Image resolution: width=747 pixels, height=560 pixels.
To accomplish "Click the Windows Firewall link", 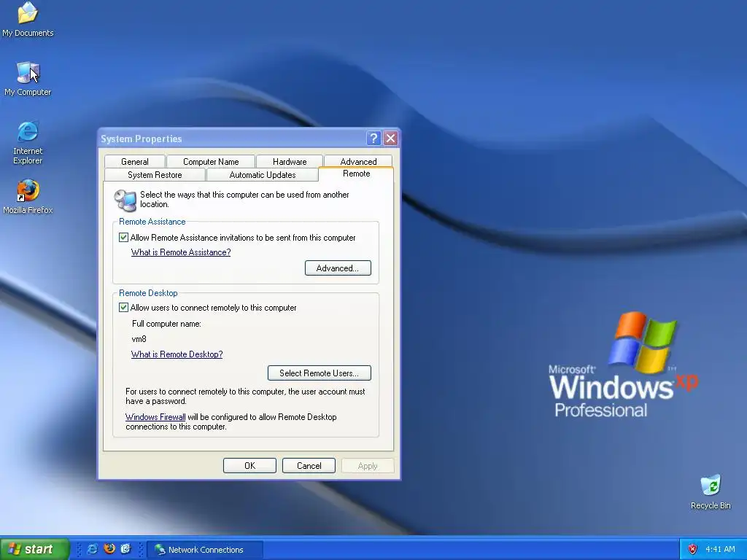I will tap(155, 417).
